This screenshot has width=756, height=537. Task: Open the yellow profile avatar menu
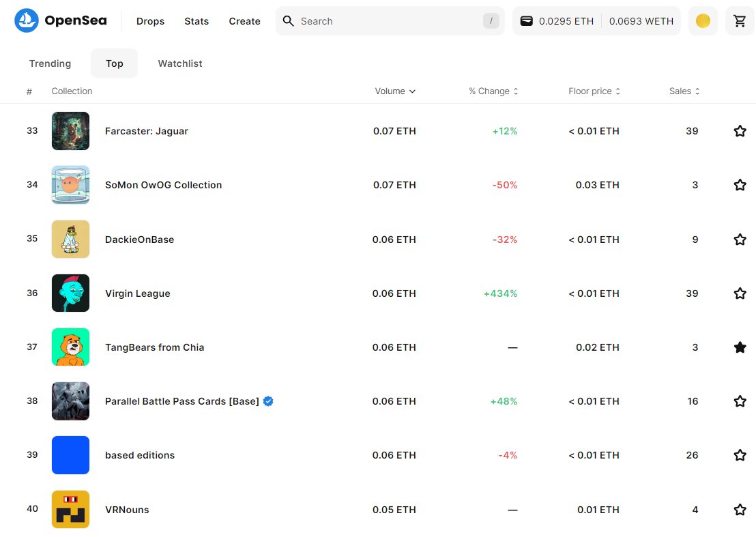click(x=703, y=20)
